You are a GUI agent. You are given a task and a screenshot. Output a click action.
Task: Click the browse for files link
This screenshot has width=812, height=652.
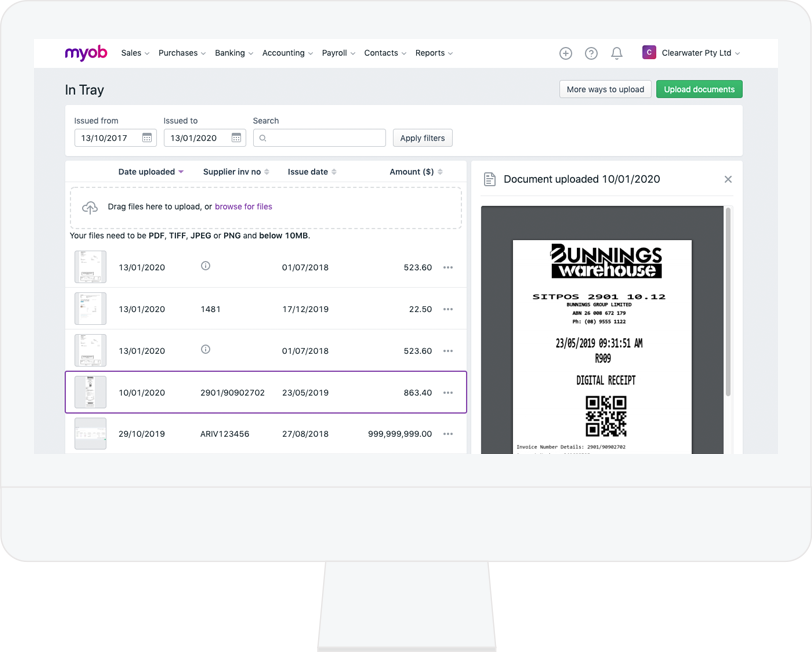pos(243,207)
